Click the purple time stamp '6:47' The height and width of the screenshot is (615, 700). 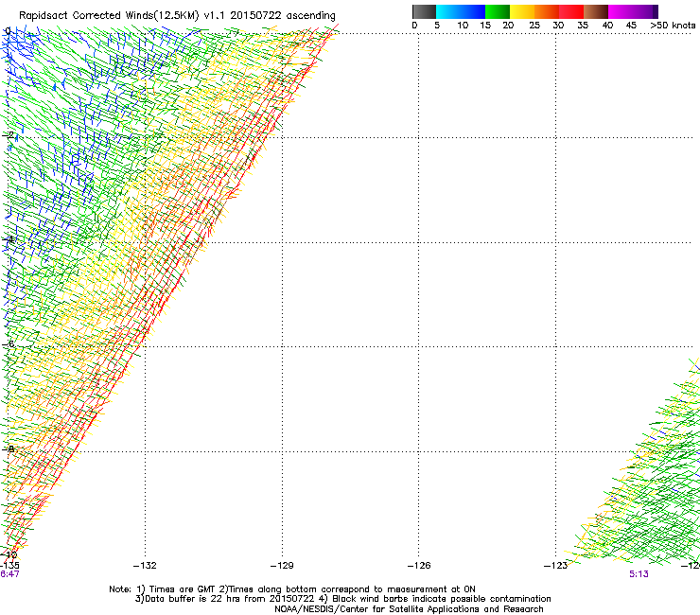click(x=9, y=574)
